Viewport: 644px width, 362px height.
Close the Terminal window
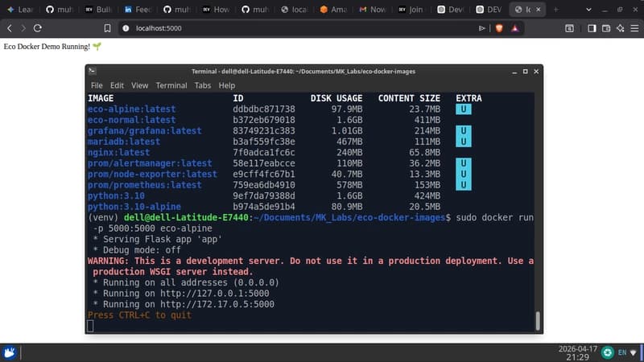tap(536, 72)
